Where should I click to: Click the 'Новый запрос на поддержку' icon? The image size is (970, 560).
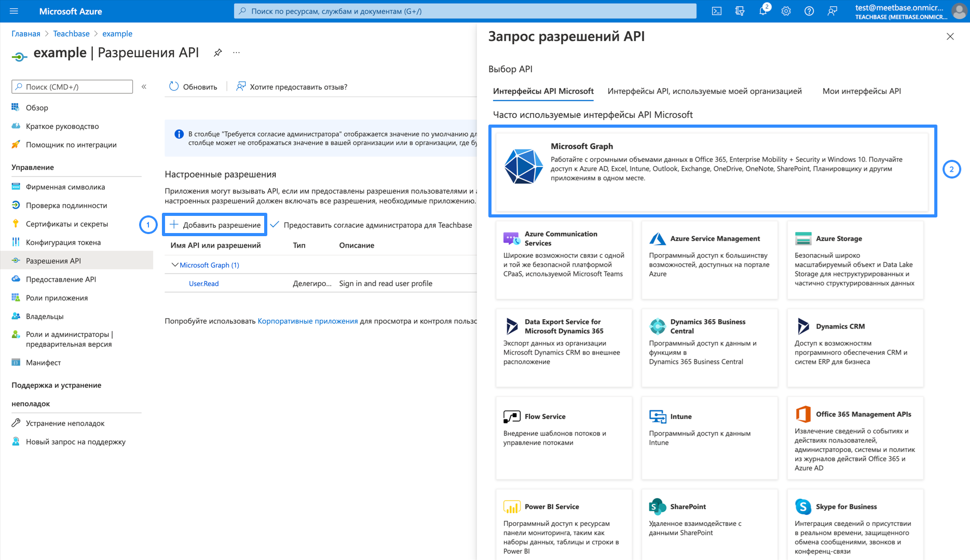pos(16,442)
